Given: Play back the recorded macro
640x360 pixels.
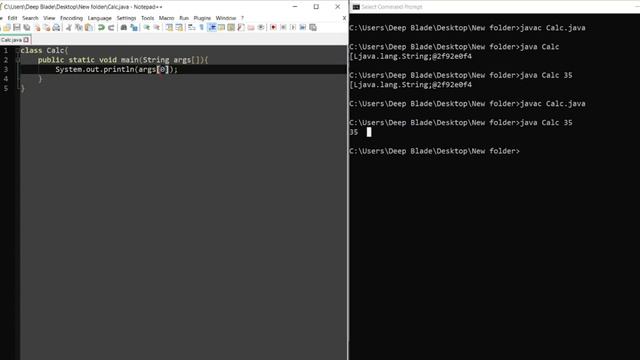Looking at the screenshot, I should (x=293, y=27).
